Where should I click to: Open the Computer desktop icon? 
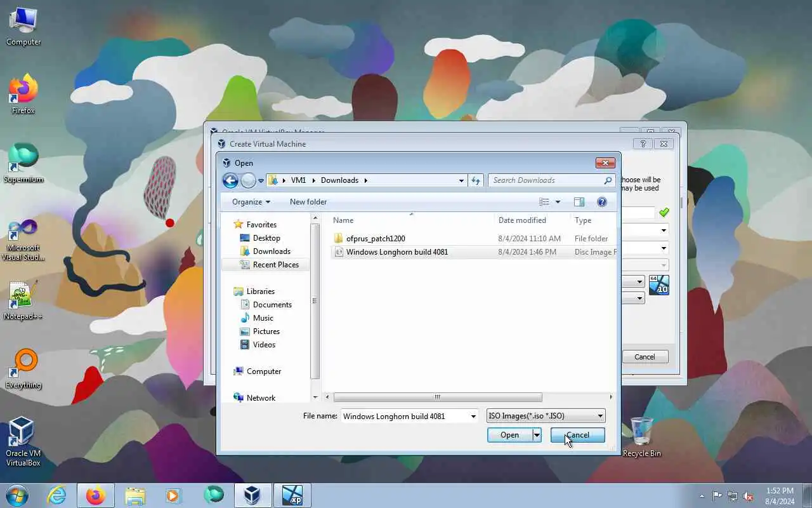23,27
